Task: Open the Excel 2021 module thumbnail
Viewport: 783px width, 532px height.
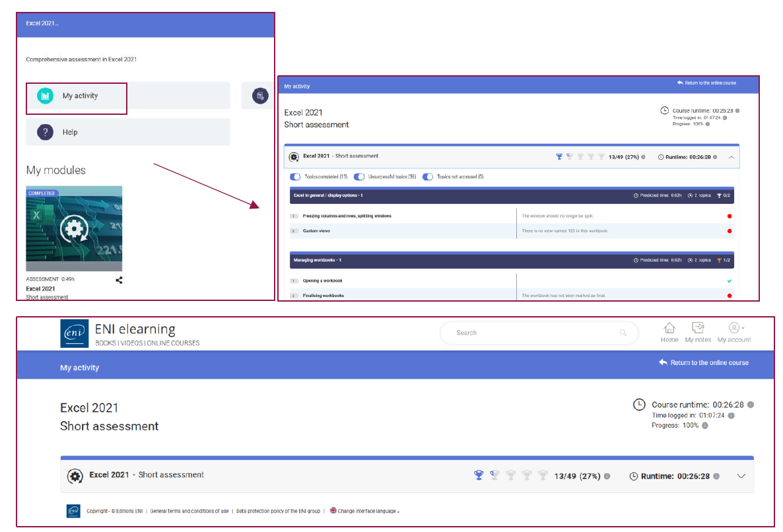Action: (x=74, y=228)
